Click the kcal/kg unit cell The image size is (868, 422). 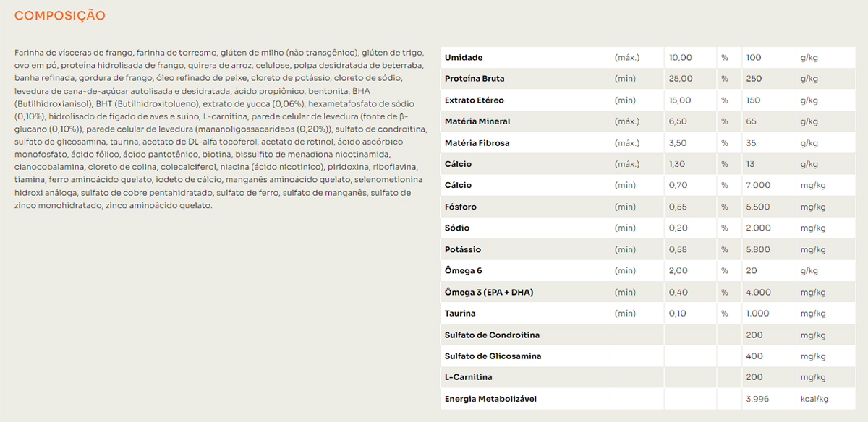click(x=814, y=399)
